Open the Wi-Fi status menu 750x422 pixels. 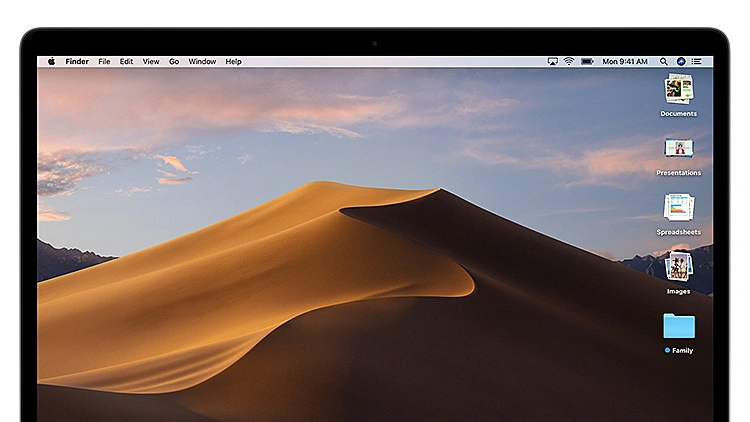tap(569, 62)
